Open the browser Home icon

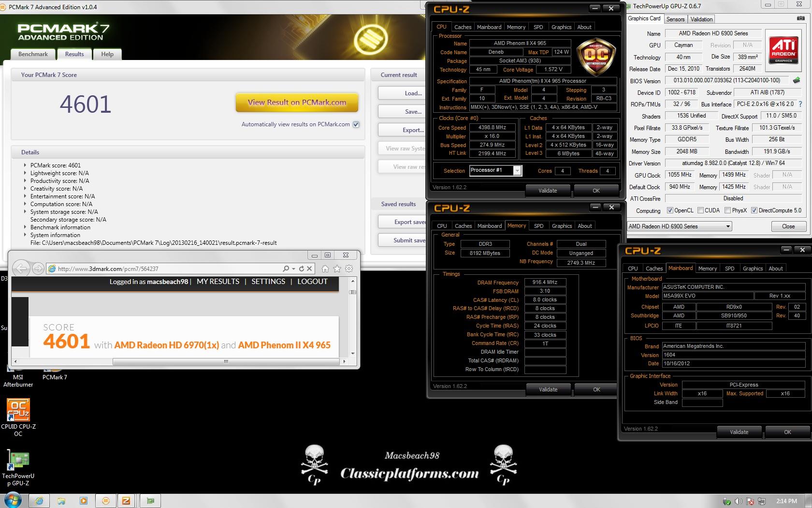pyautogui.click(x=325, y=269)
